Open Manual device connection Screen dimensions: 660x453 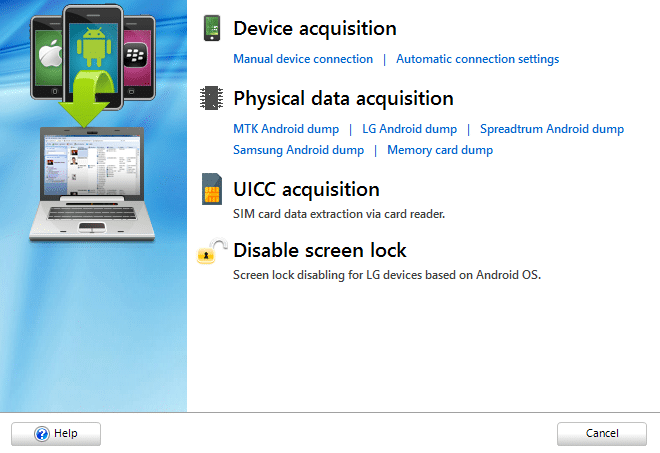pos(303,59)
